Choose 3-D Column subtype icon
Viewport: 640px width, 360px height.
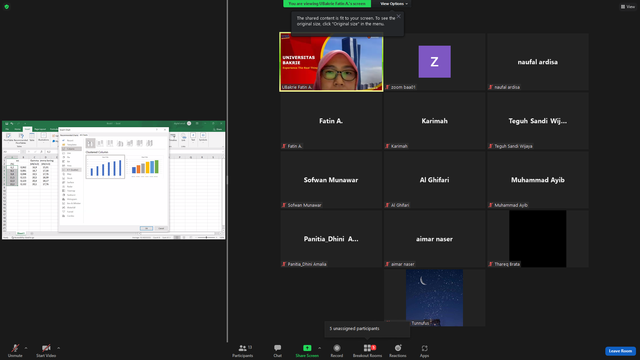pos(149,143)
